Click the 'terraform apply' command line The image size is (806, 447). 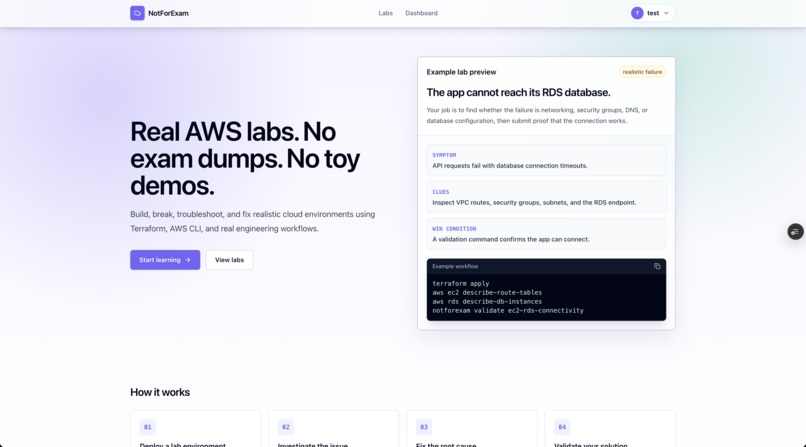(x=461, y=284)
